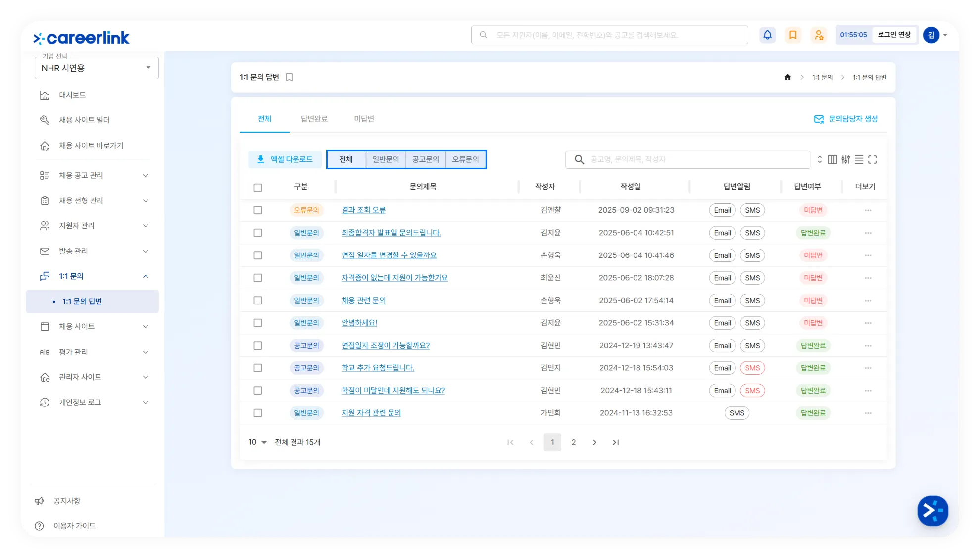Click row density lines icon
980x558 pixels.
coord(859,159)
